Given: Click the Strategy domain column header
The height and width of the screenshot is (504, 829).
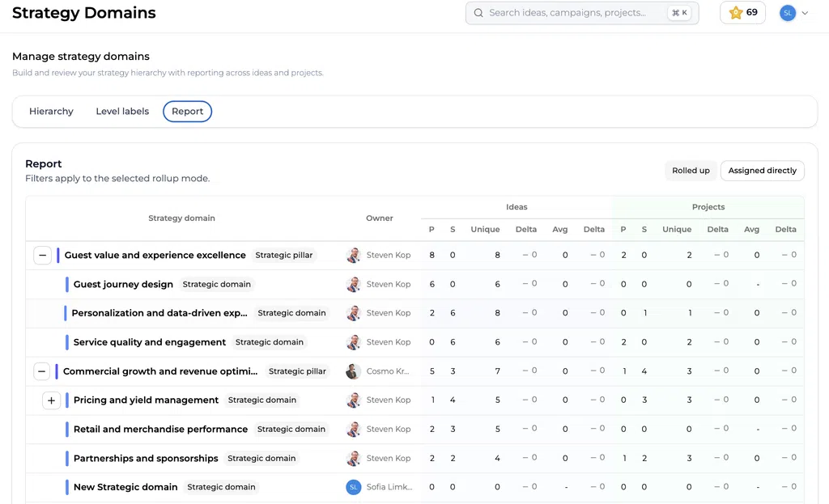Looking at the screenshot, I should (x=181, y=218).
